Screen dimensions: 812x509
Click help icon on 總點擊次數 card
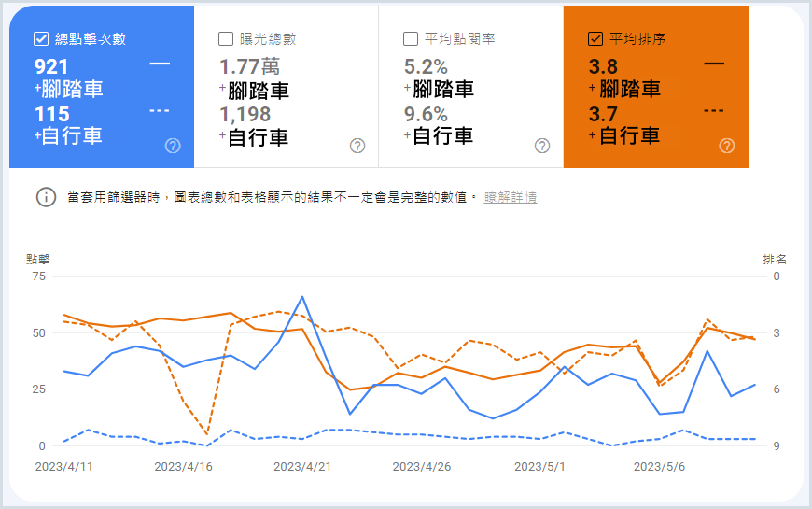point(173,146)
